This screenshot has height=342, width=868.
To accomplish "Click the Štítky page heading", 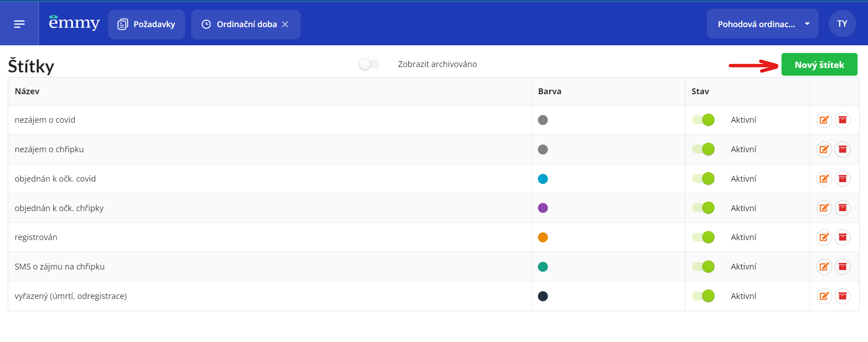I will (31, 66).
